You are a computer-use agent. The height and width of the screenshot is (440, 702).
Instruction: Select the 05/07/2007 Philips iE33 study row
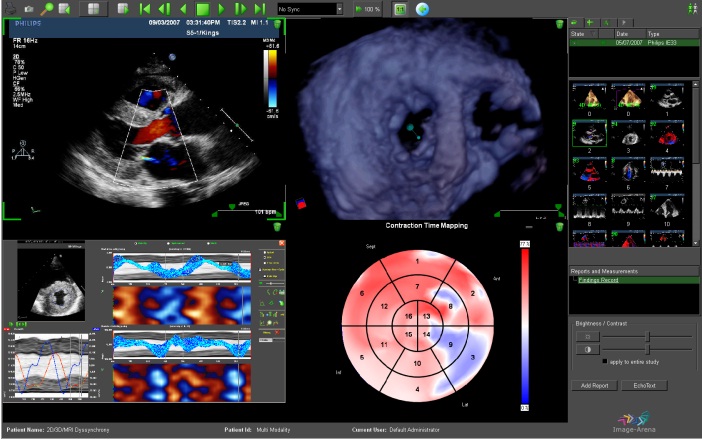[634, 43]
